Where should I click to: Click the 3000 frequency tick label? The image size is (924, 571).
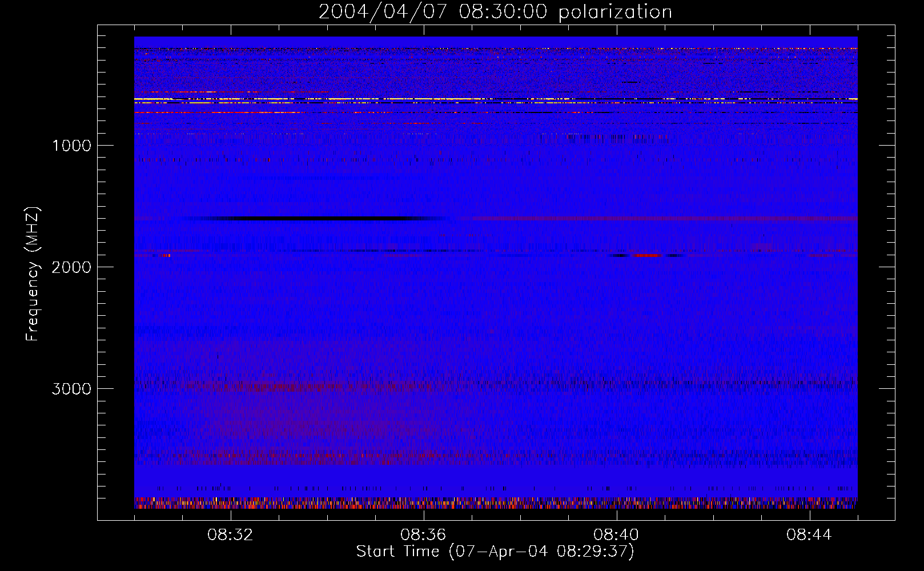pos(71,389)
